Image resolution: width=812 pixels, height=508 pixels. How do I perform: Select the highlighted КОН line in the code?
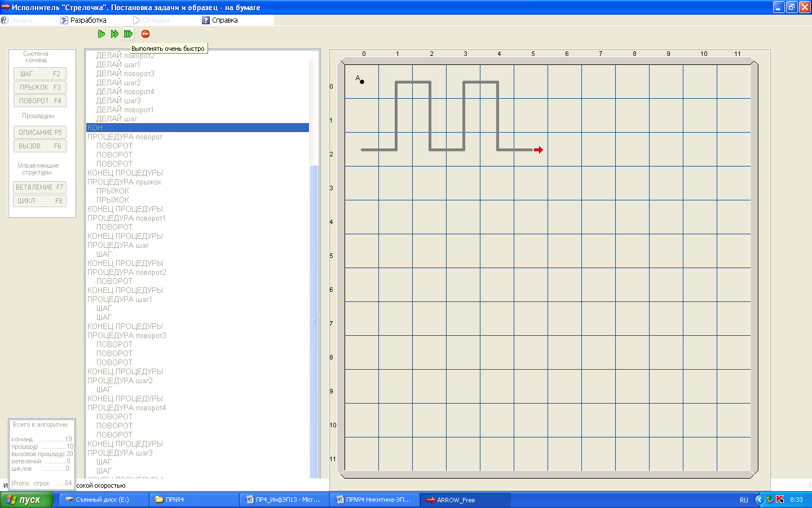click(197, 128)
